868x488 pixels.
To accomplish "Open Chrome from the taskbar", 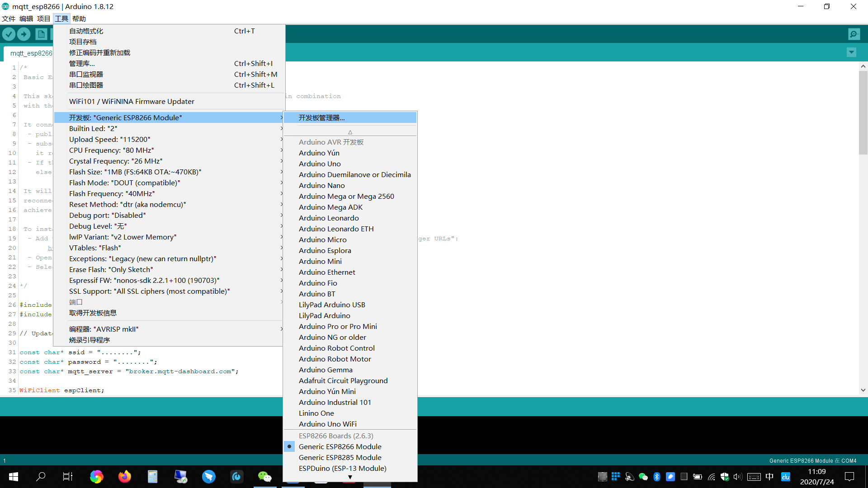I will (96, 476).
